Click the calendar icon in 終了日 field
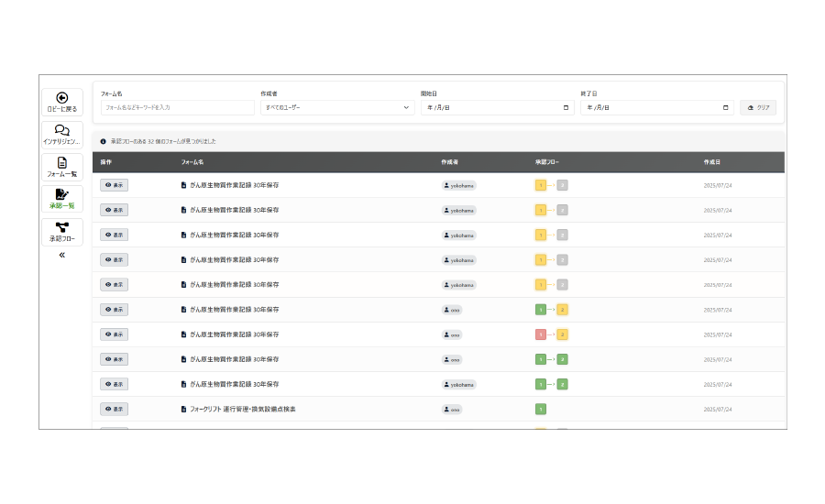825x504 pixels. coord(726,107)
